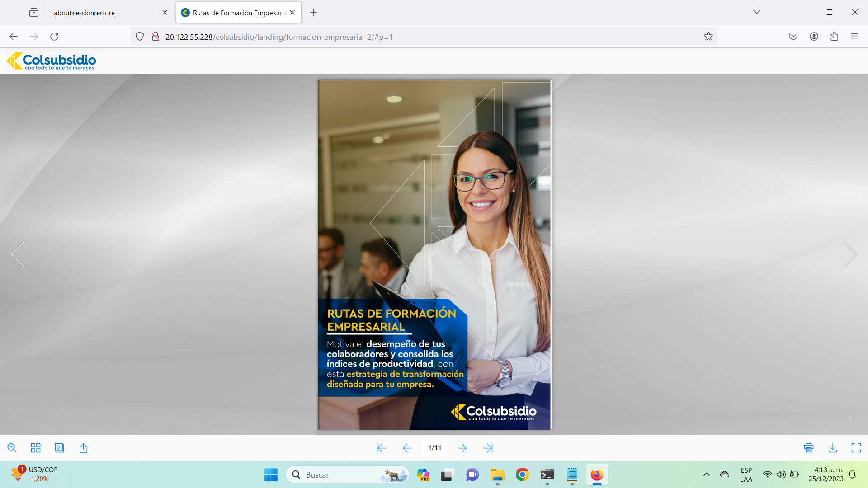
Task: Open Save to Pocket icon
Action: click(793, 37)
